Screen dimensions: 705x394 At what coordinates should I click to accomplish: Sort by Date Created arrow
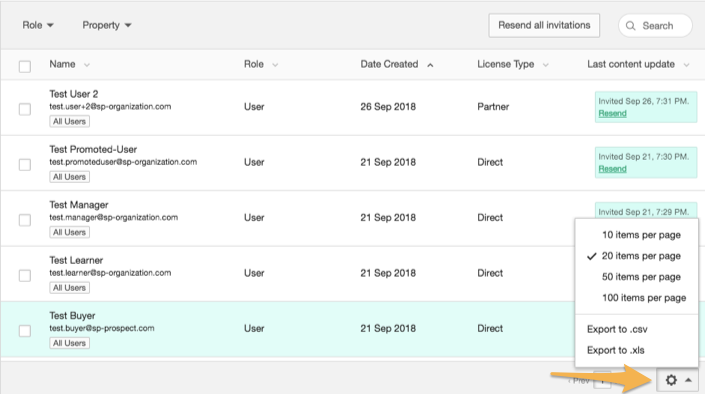click(x=430, y=65)
